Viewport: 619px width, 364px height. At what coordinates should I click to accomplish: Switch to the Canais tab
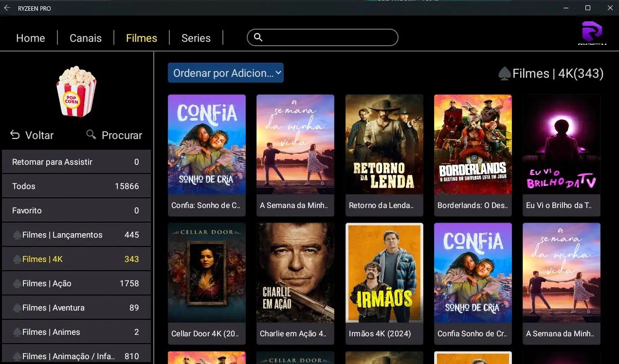tap(86, 38)
